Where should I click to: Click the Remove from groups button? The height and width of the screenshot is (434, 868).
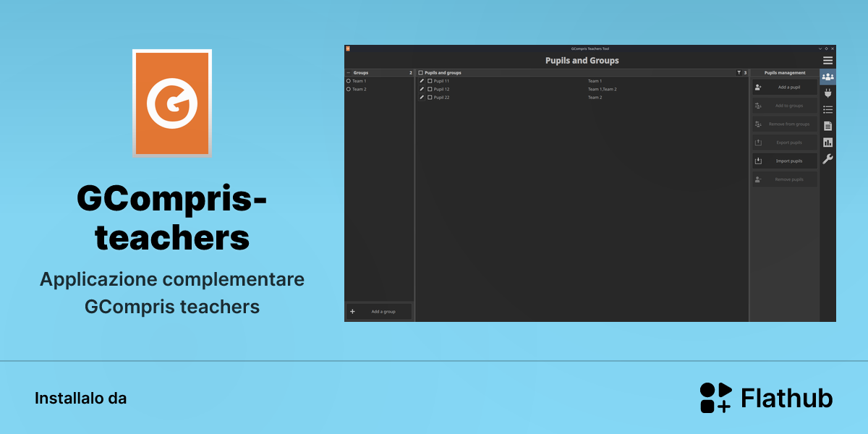(x=785, y=124)
